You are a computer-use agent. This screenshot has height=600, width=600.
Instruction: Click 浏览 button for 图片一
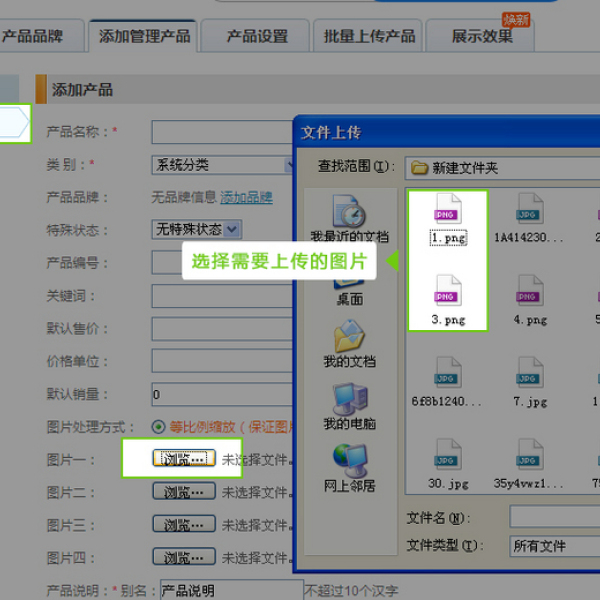click(x=184, y=458)
